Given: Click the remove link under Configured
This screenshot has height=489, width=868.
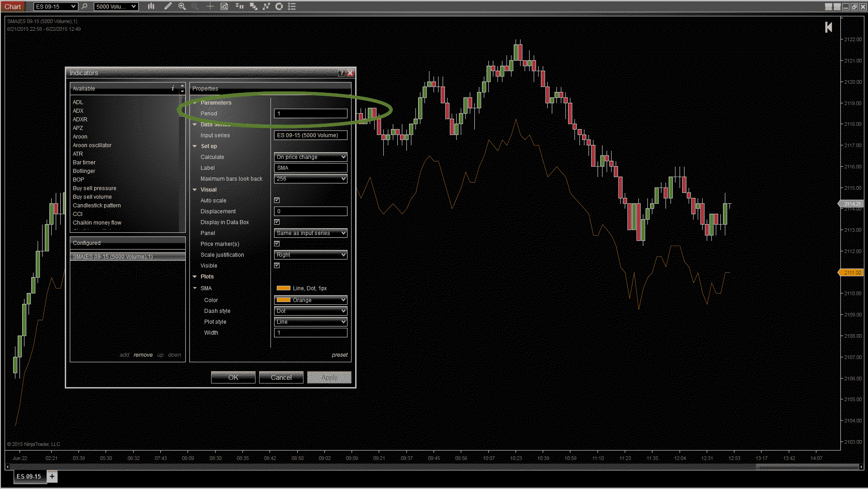Looking at the screenshot, I should pos(143,355).
